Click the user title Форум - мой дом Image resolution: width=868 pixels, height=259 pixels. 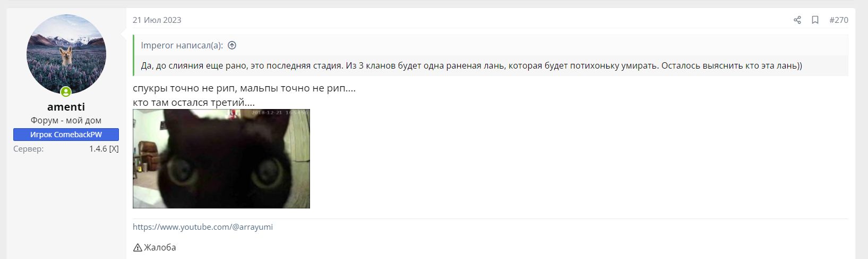pos(66,120)
